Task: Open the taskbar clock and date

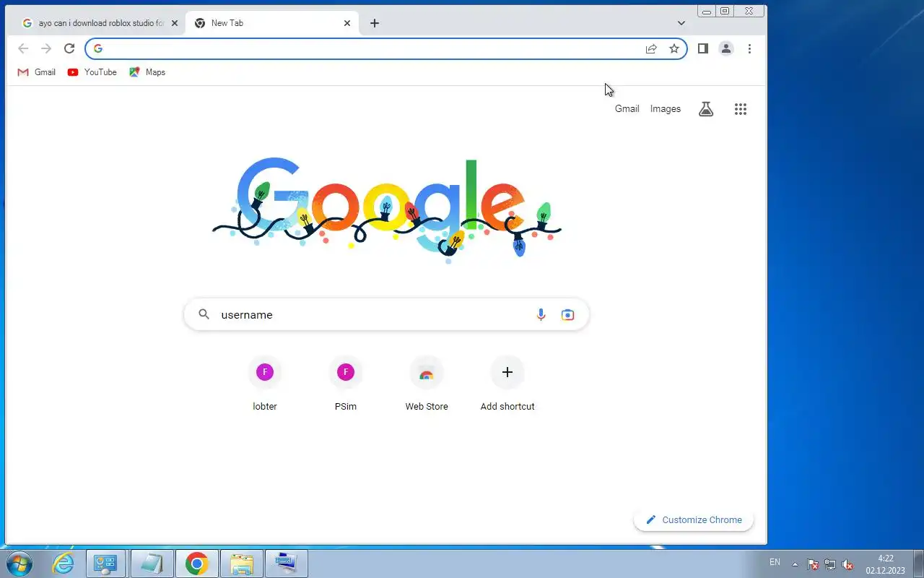Action: 885,564
